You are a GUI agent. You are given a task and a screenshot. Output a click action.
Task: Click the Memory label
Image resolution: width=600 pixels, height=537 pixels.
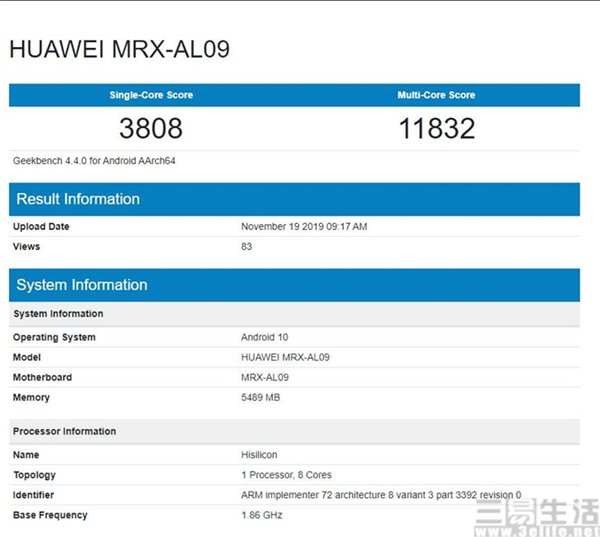pos(31,398)
